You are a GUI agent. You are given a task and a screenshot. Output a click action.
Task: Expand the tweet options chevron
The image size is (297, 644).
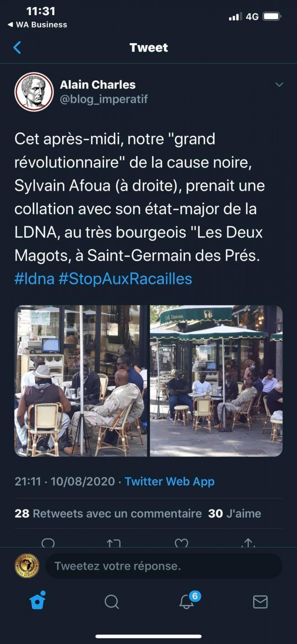[279, 85]
